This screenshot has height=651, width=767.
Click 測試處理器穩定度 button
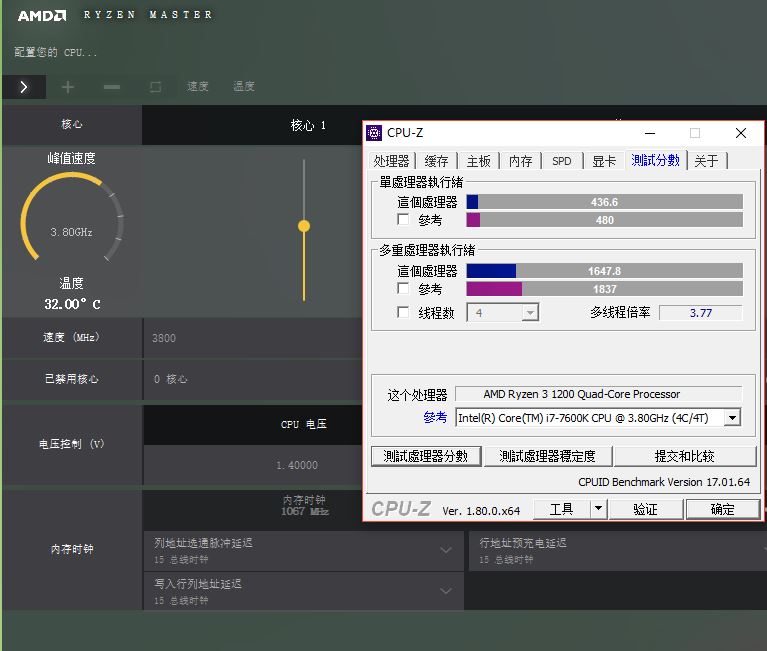pyautogui.click(x=547, y=456)
